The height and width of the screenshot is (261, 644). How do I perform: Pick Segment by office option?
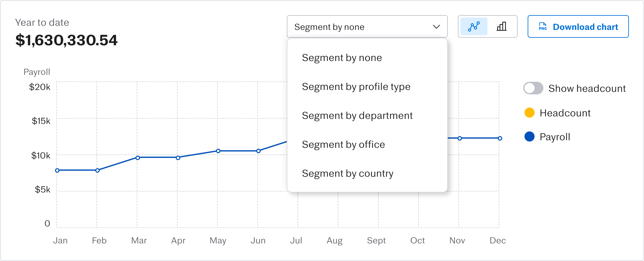pos(343,145)
